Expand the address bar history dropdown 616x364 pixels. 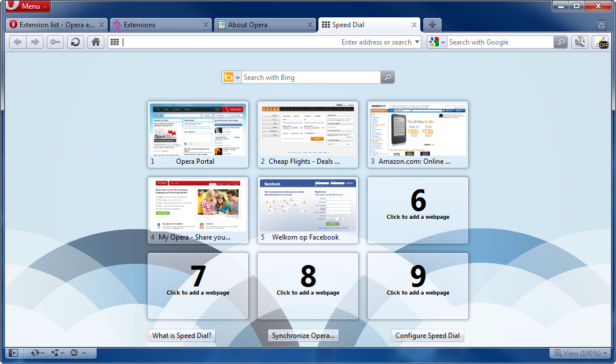click(x=417, y=42)
